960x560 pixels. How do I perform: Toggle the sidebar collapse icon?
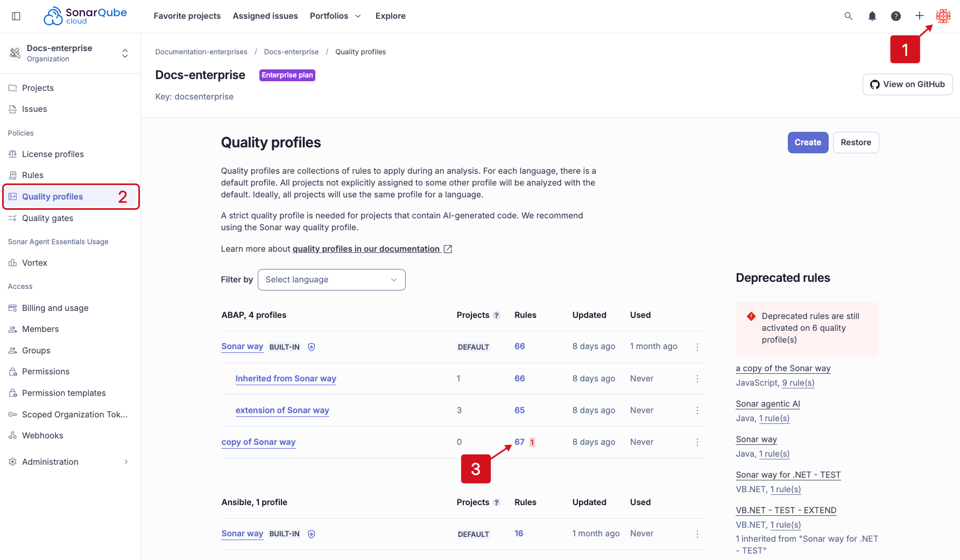pos(16,16)
